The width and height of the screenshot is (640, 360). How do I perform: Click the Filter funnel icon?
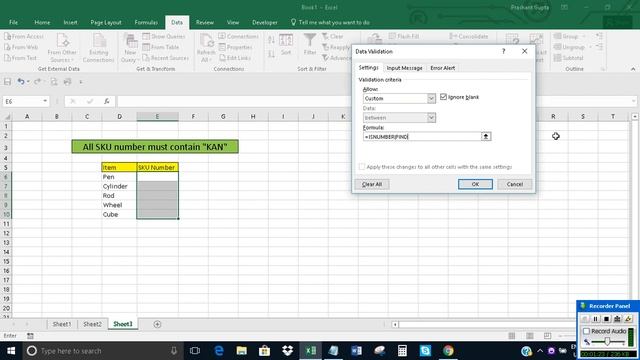click(x=310, y=40)
